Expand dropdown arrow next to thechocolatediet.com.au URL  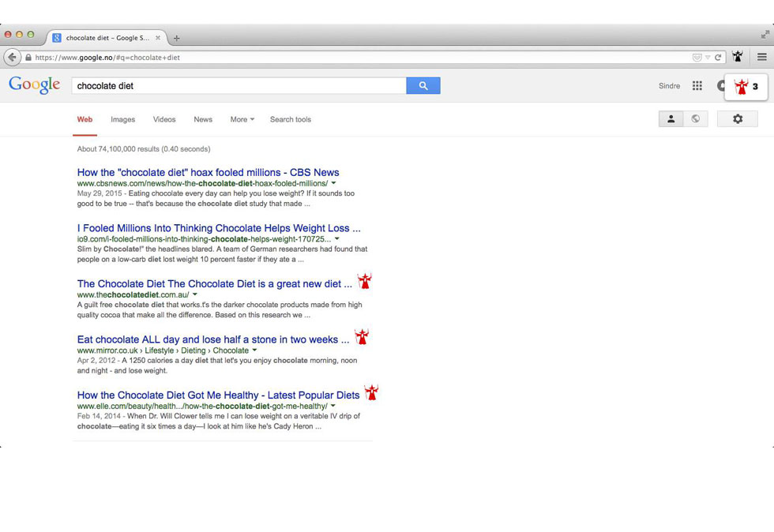coord(194,294)
